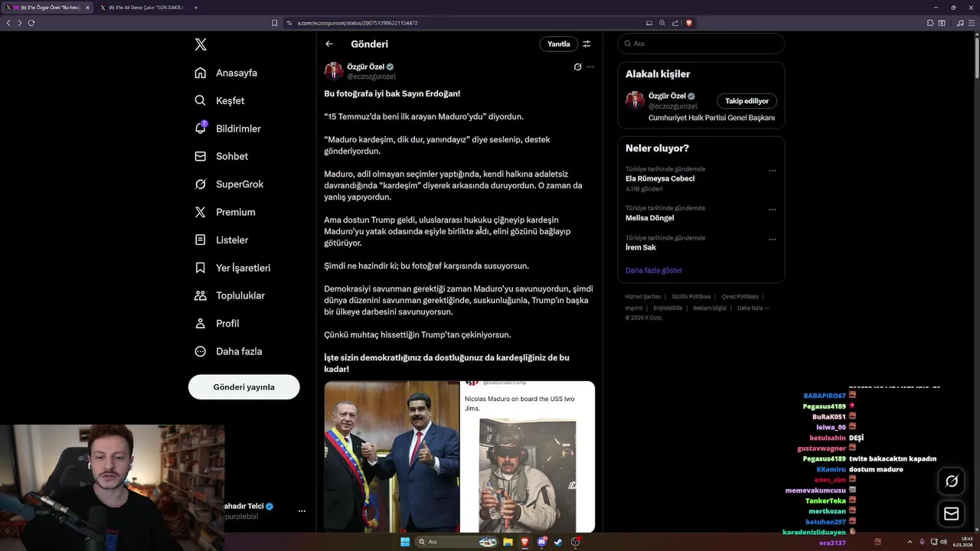The image size is (980, 551).
Task: Click the Grok icon on the post
Action: click(578, 67)
